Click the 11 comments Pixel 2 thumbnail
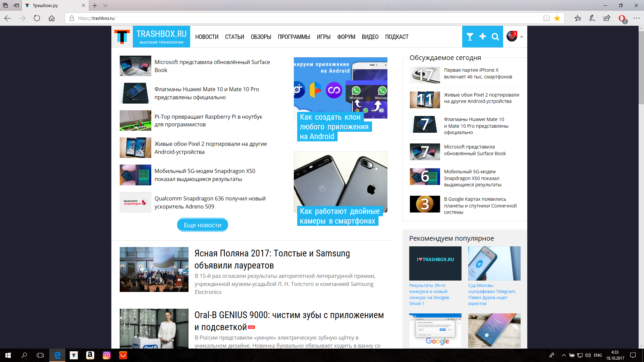 tap(425, 100)
